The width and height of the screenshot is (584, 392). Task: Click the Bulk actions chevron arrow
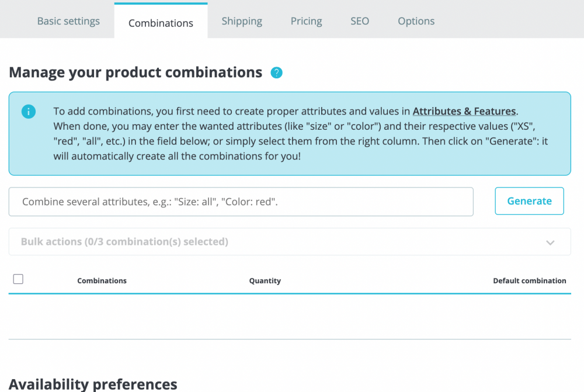click(550, 242)
